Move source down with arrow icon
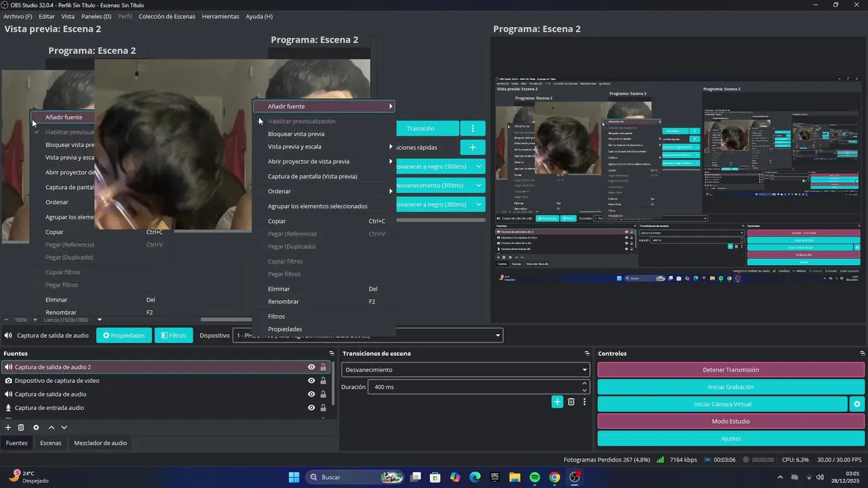 coord(64,428)
